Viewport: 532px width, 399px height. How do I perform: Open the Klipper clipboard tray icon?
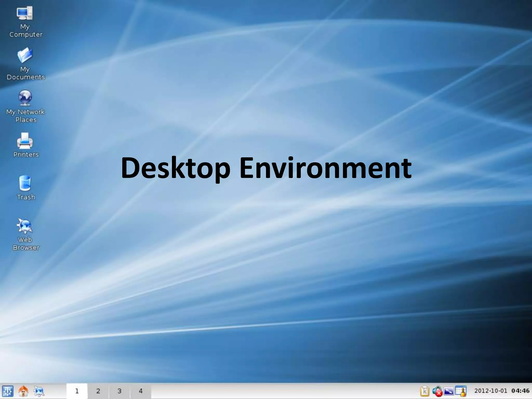click(x=425, y=391)
